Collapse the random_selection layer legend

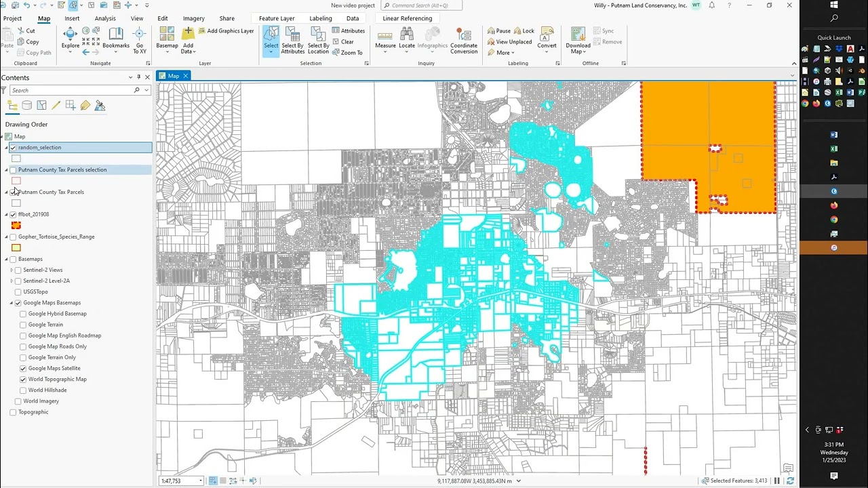pos(6,148)
